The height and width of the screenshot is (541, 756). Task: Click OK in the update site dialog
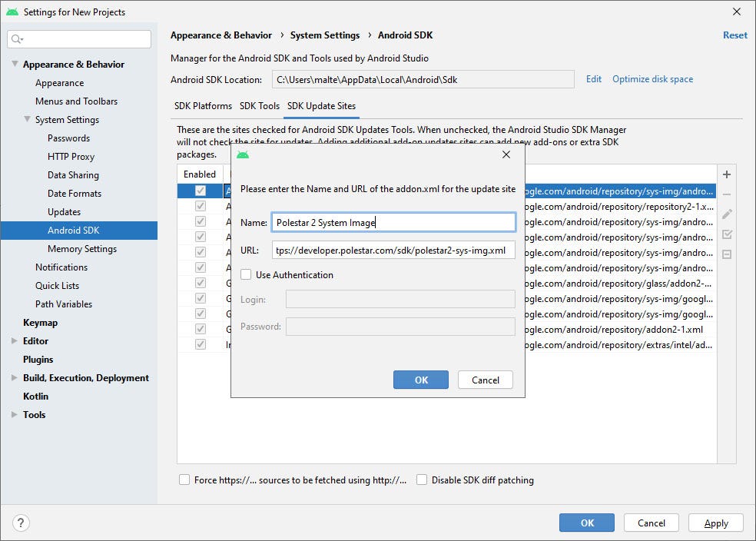[x=421, y=380]
